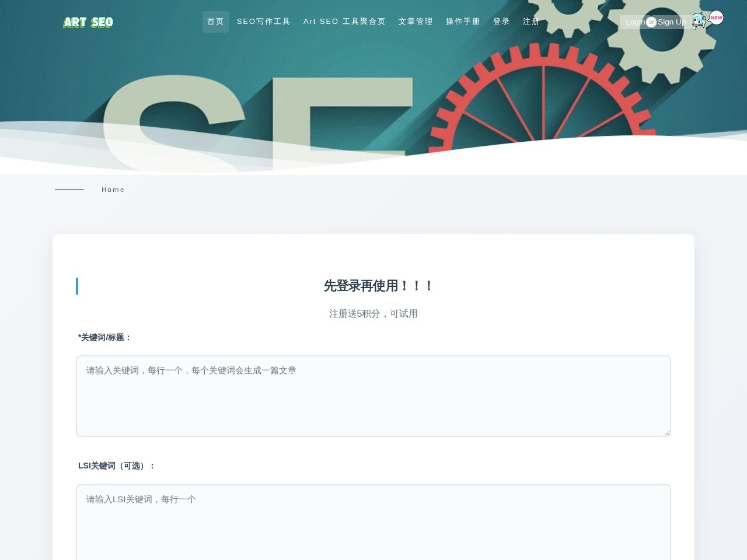This screenshot has height=560, width=747.
Task: Click the 注册送5积分 trial notice text
Action: coord(373,313)
